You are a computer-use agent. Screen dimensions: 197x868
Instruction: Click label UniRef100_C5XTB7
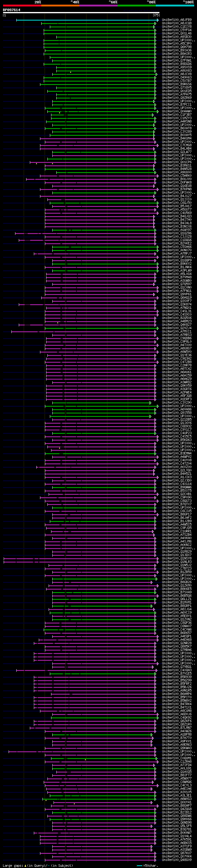177,81
